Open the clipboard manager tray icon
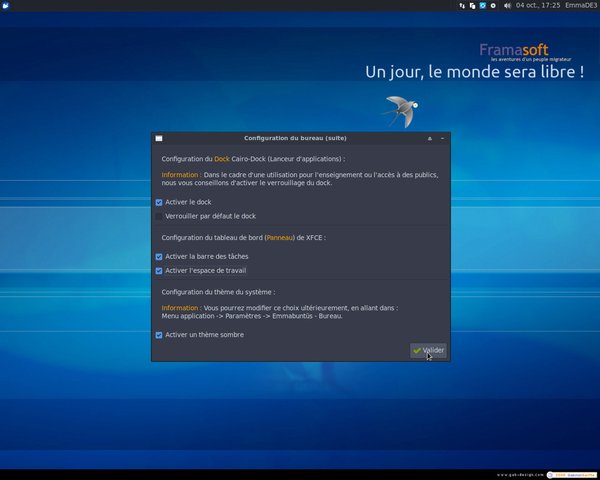600x480 pixels. coord(473,6)
